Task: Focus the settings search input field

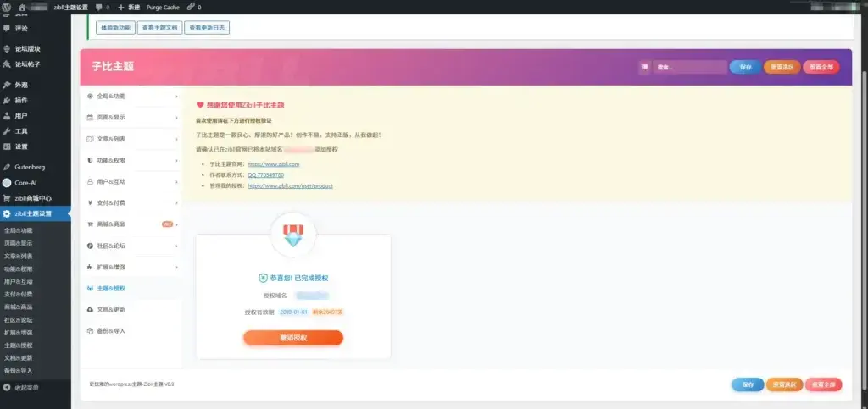Action: [x=690, y=67]
